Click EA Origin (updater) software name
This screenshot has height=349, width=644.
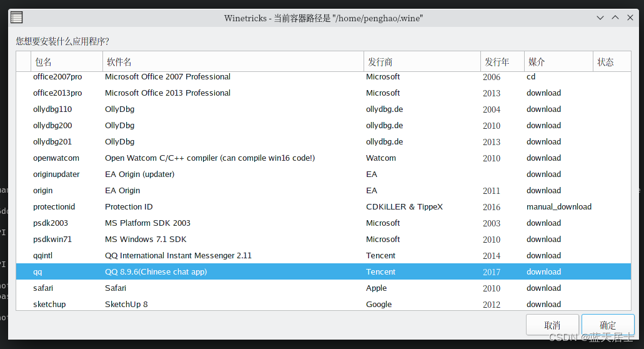(140, 174)
